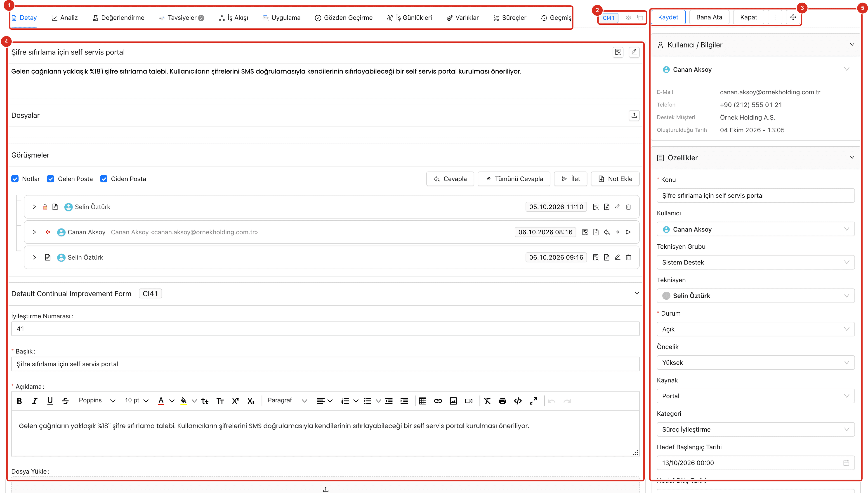Click the insert image icon in editor
This screenshot has height=493, width=868.
tap(453, 401)
